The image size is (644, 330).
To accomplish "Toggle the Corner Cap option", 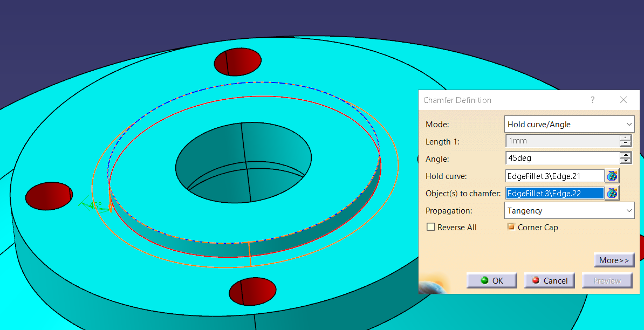I will tap(532, 227).
